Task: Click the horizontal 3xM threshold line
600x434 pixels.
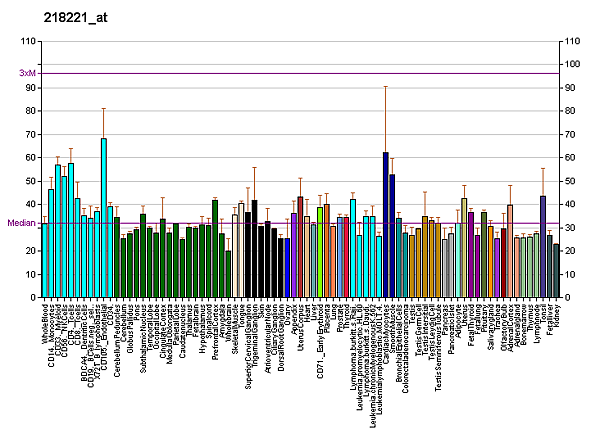Action: coord(300,73)
